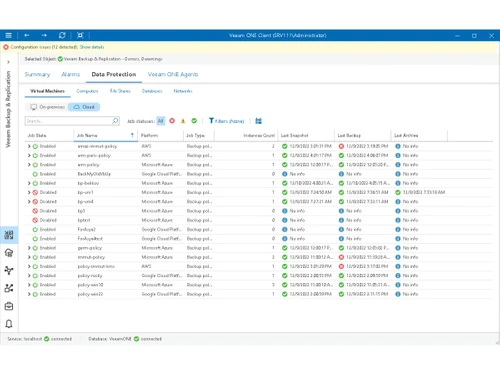Screen dimensions: 500x375
Task: Open the briefcase sidebar icon
Action: (x=9, y=306)
